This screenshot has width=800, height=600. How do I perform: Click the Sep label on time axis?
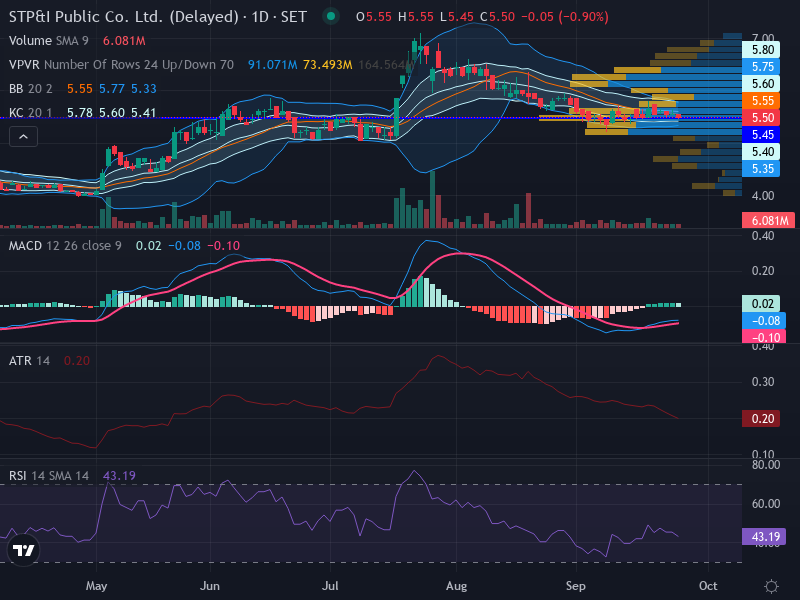[x=576, y=586]
